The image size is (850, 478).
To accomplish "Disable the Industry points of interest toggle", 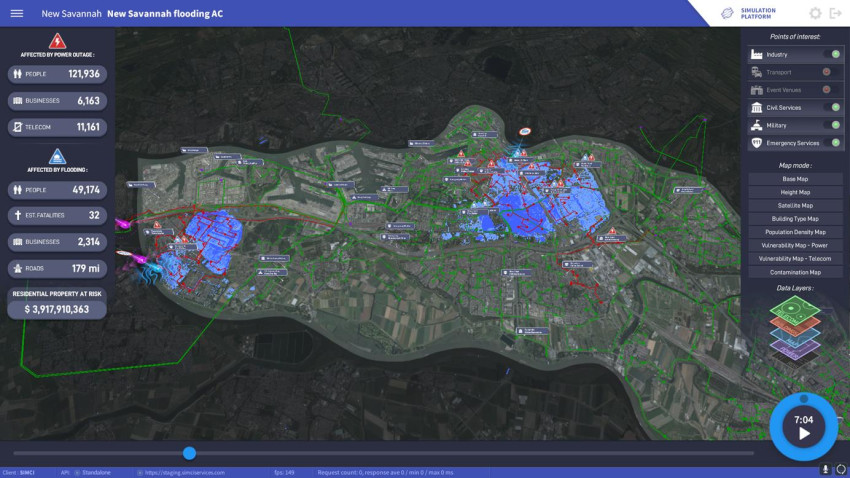I will 832,54.
